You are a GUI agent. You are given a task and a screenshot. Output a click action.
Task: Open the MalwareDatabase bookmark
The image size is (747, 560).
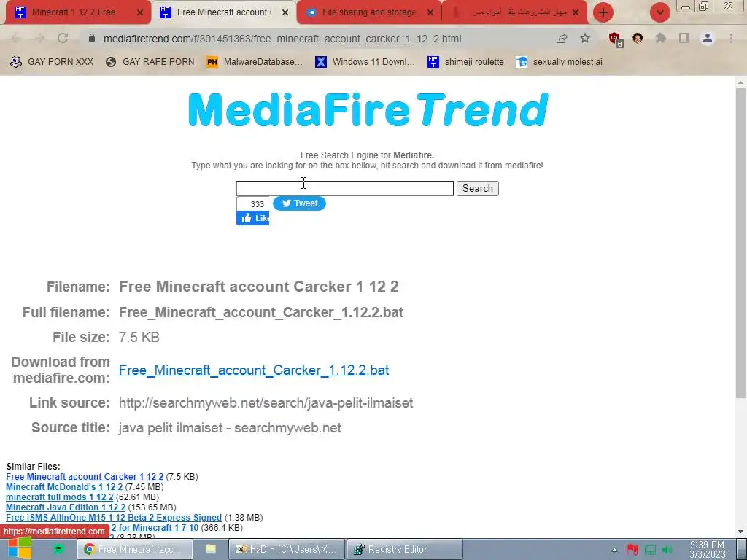[255, 62]
